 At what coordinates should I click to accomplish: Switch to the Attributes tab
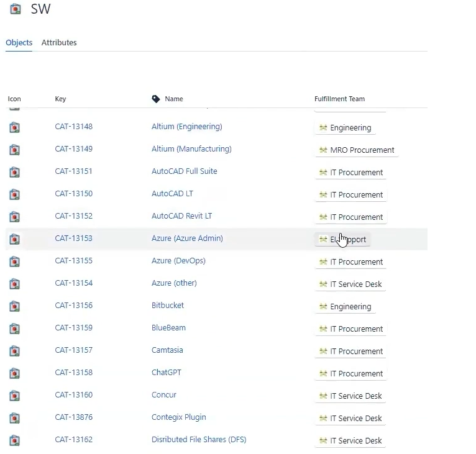click(x=59, y=42)
